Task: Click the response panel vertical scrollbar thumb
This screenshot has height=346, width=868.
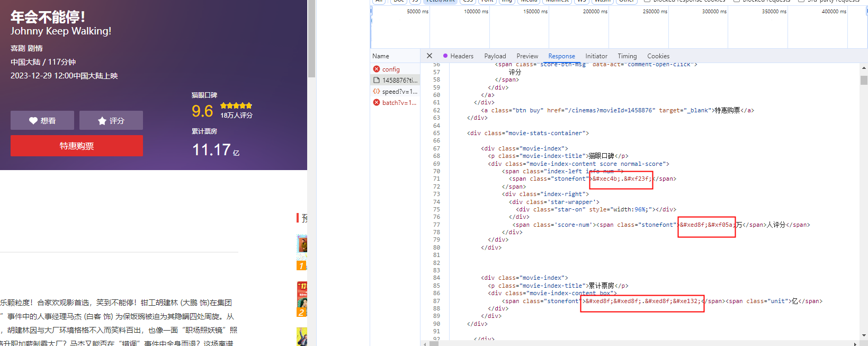Action: click(x=864, y=81)
